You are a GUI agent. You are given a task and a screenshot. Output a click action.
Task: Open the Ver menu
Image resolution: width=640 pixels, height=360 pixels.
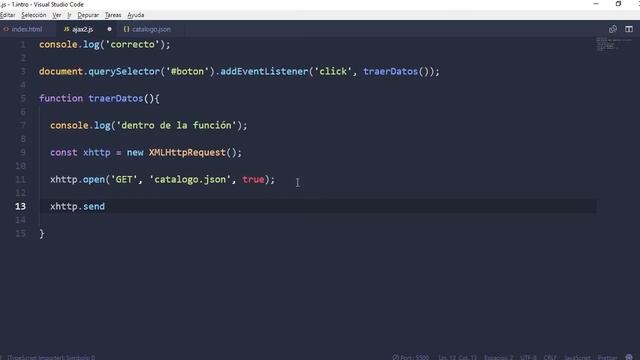(x=56, y=15)
